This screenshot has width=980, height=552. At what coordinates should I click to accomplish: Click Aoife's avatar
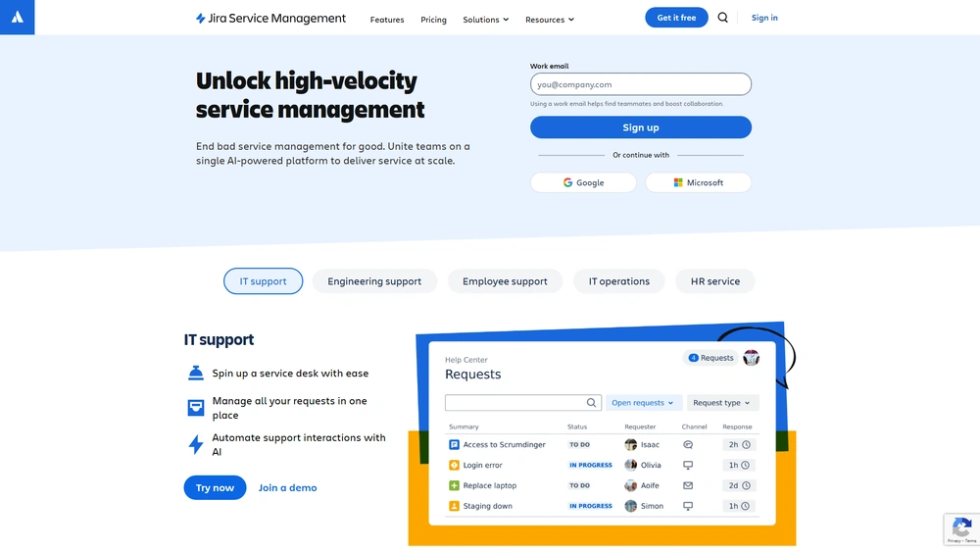pos(630,485)
